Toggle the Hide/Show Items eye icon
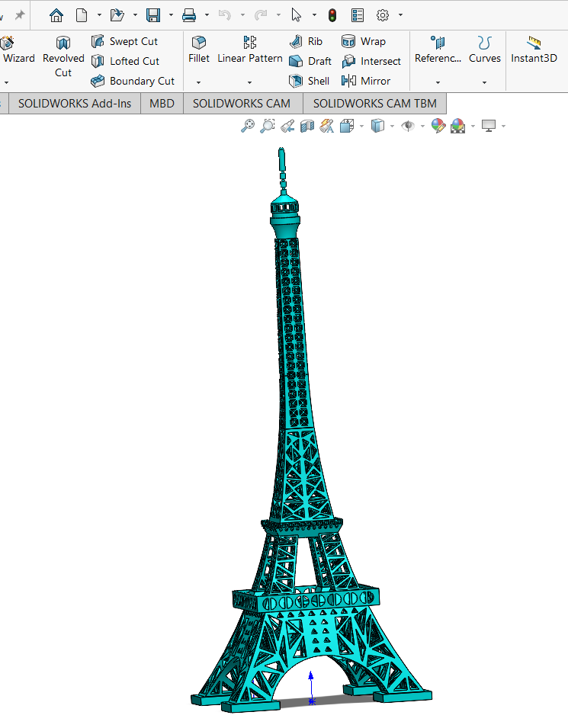The width and height of the screenshot is (568, 728). point(408,126)
